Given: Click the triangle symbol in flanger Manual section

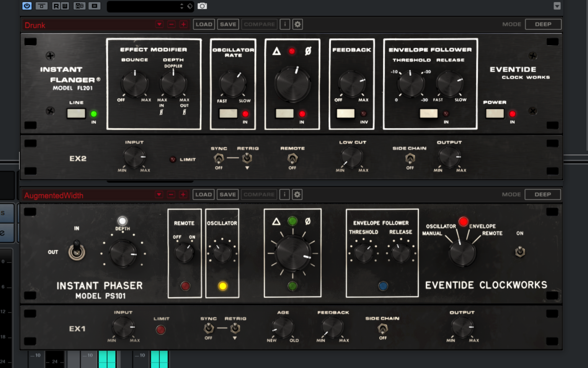Looking at the screenshot, I should click(276, 51).
